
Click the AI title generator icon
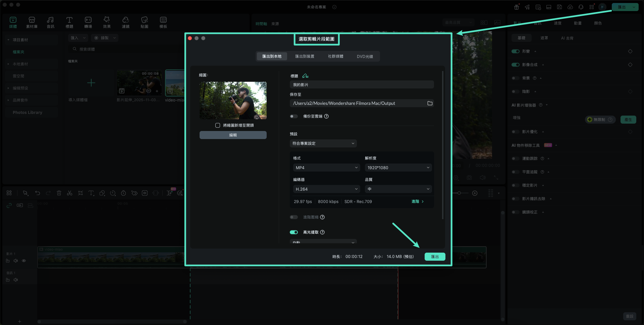[305, 76]
